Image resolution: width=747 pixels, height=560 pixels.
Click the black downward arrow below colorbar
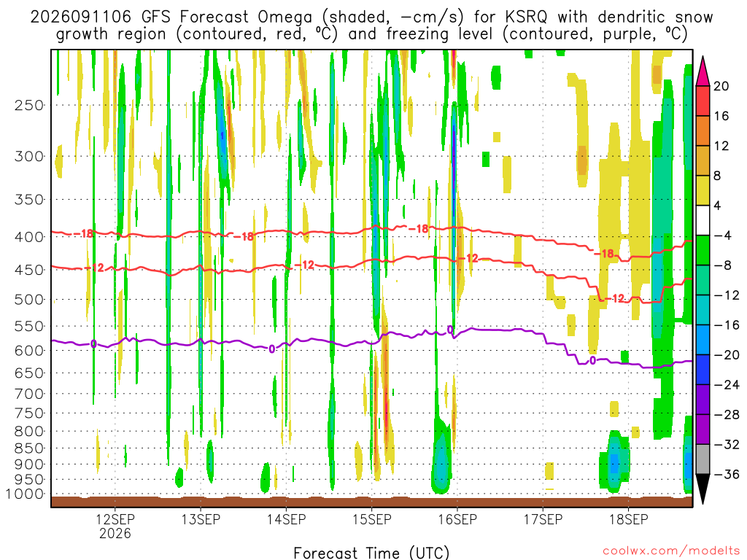703,489
